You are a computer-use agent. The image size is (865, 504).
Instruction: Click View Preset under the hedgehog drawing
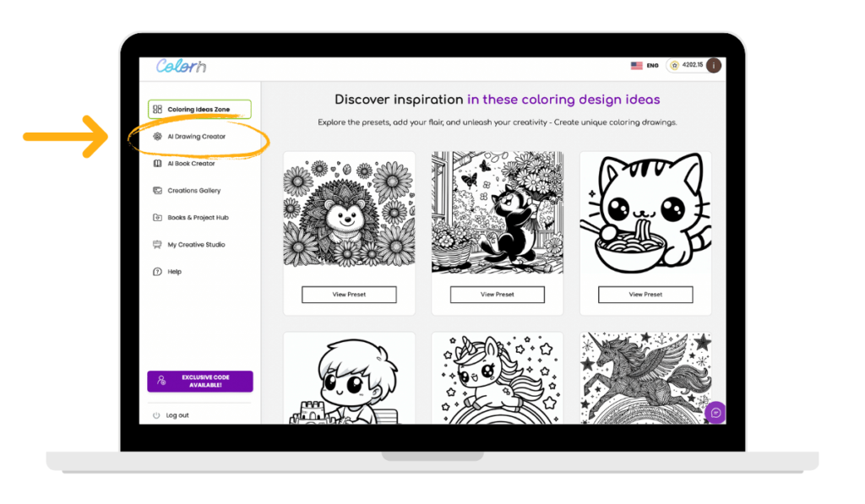(x=349, y=295)
